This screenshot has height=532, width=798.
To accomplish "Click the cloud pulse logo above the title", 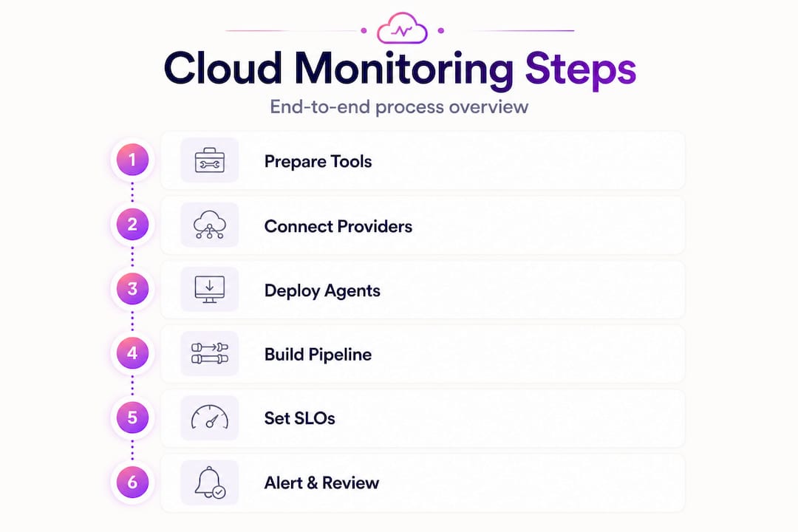I will pyautogui.click(x=402, y=29).
